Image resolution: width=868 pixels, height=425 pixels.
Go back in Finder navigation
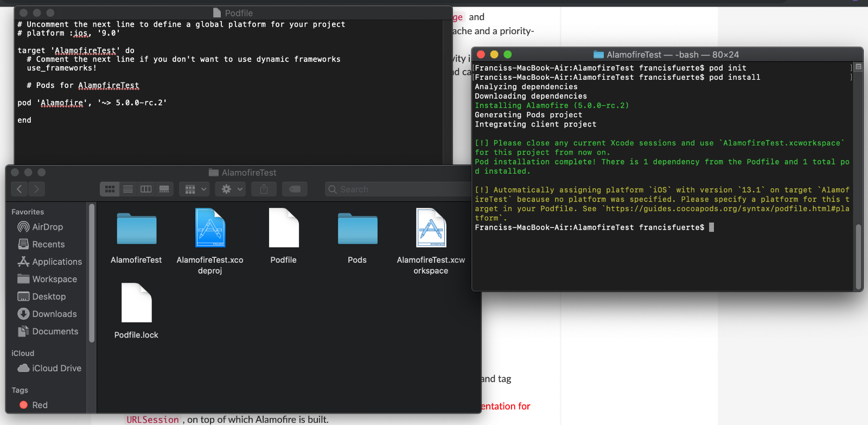pyautogui.click(x=20, y=189)
